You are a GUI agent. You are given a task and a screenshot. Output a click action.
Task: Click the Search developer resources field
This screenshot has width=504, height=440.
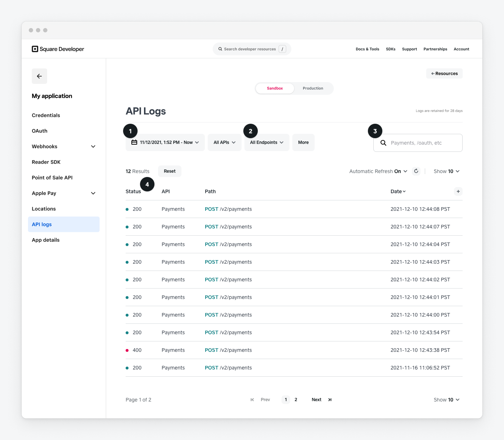coord(252,49)
